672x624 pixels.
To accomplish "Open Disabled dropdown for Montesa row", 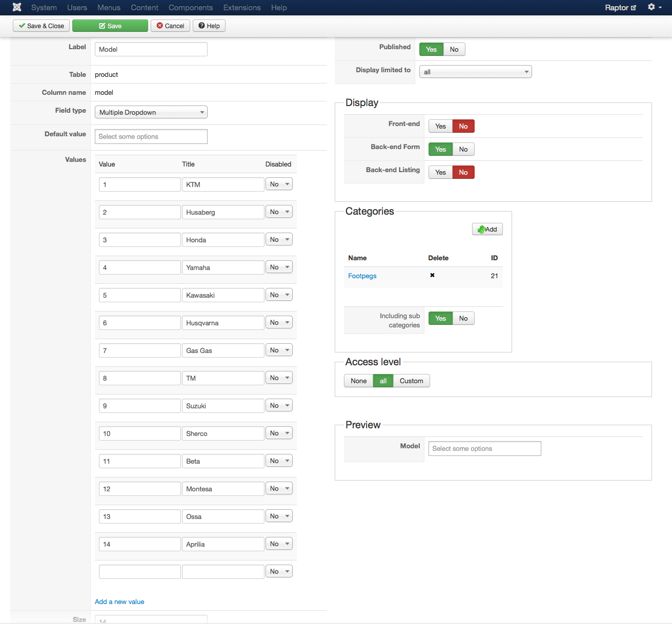I will [279, 488].
